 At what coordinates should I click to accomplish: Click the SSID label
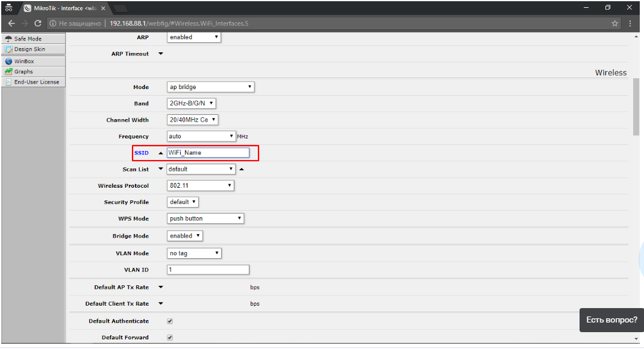(142, 153)
